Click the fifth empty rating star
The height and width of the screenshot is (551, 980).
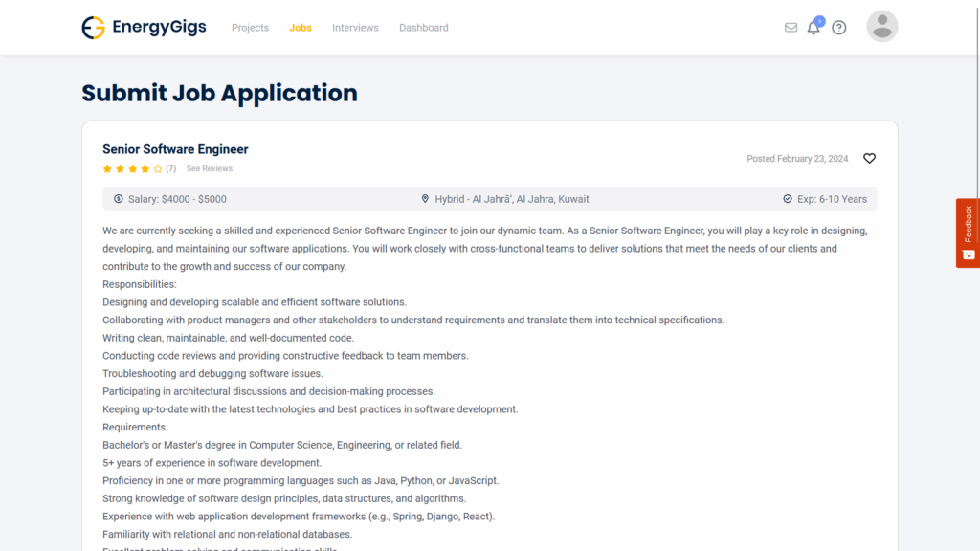coord(158,169)
